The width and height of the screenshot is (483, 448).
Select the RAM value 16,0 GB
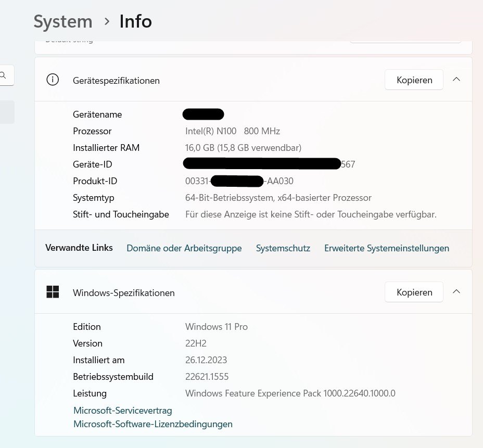[x=243, y=148]
